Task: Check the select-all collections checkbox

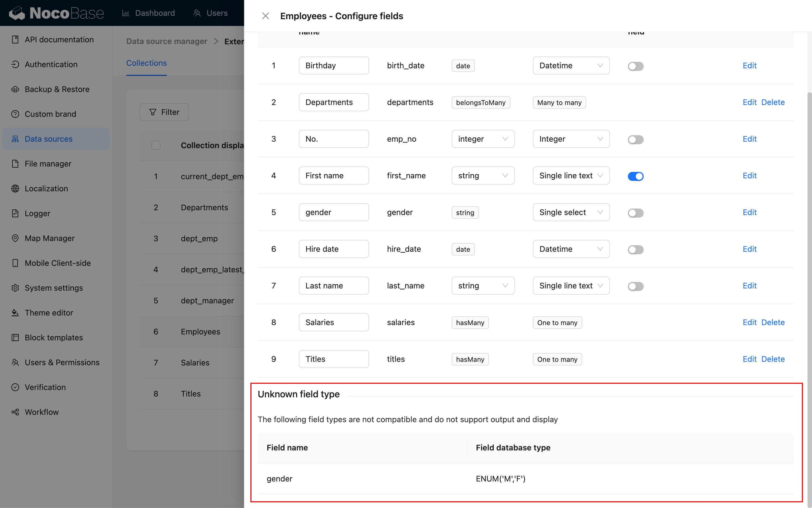Action: (x=156, y=145)
